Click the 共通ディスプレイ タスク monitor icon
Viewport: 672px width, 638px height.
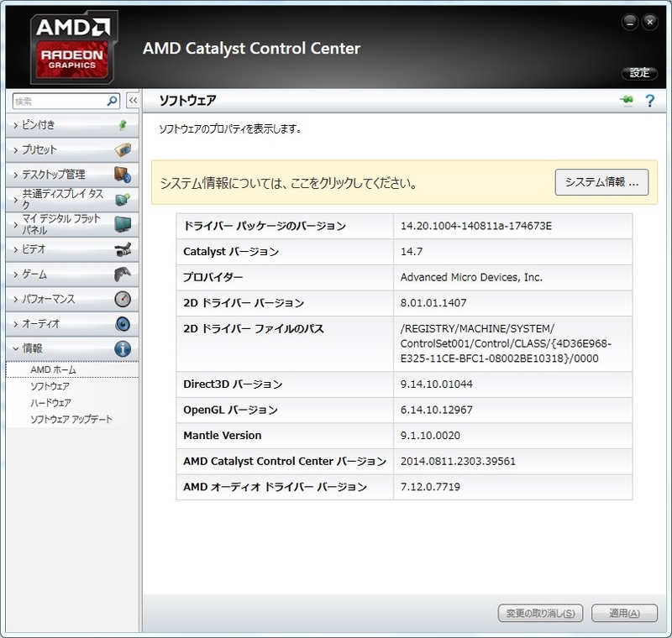point(123,199)
